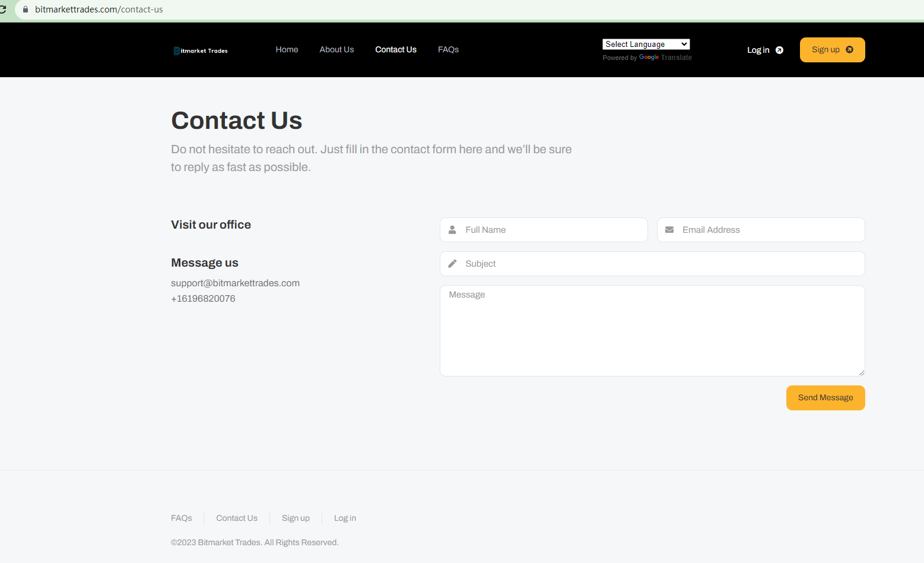Image resolution: width=924 pixels, height=563 pixels.
Task: Click the arrow icon on Sign up button
Action: point(849,50)
